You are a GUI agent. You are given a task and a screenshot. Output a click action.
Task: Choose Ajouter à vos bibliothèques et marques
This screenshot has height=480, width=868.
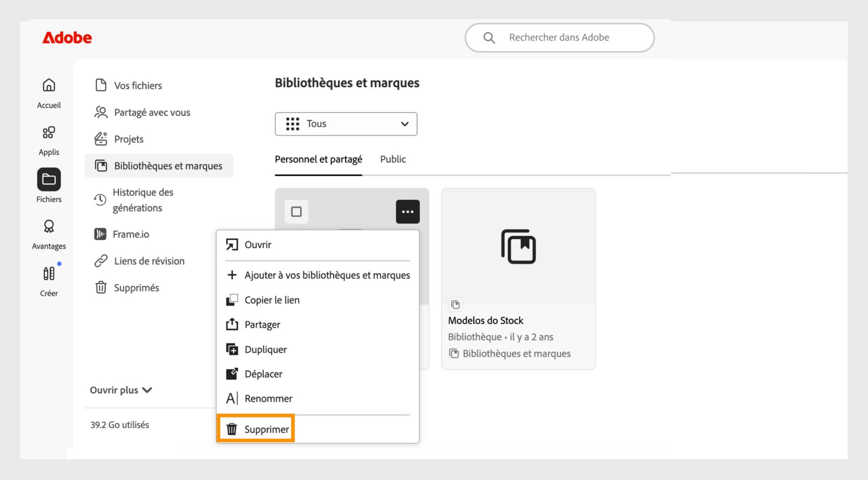point(317,275)
